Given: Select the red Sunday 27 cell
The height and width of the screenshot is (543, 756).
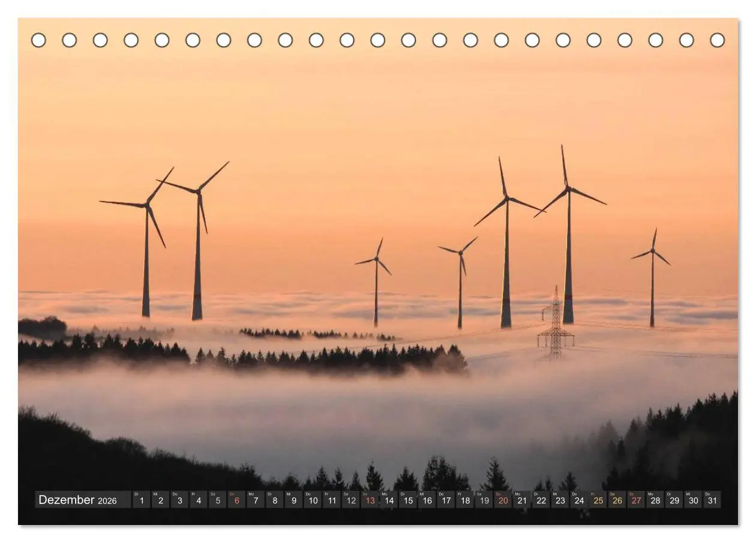Looking at the screenshot, I should pos(637,500).
